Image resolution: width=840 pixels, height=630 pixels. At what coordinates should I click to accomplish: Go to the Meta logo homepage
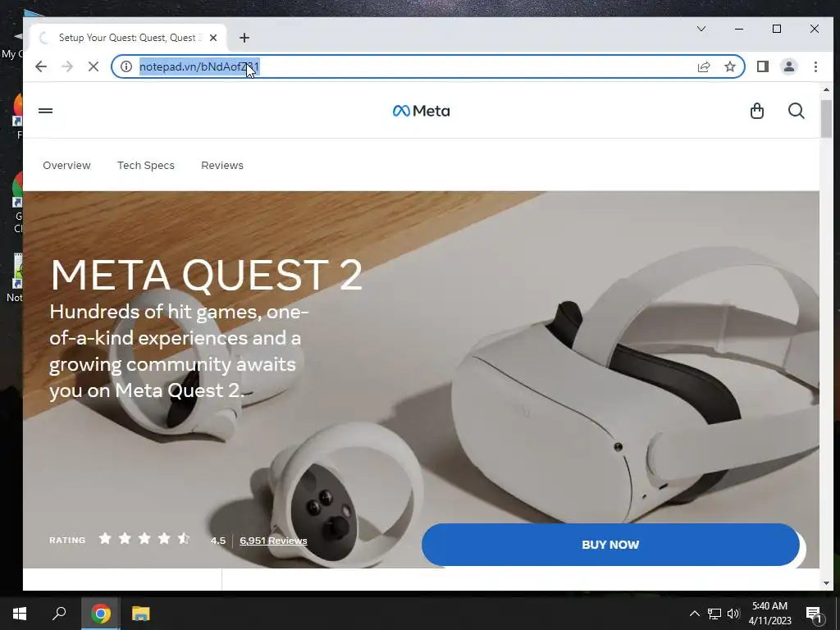pos(421,111)
